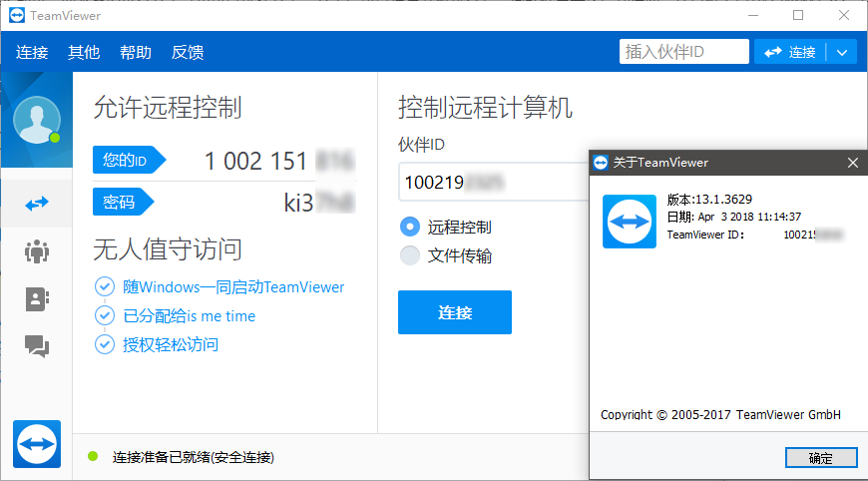This screenshot has height=481, width=868.
Task: Minimize the TeamViewer main window
Action: coord(753,16)
